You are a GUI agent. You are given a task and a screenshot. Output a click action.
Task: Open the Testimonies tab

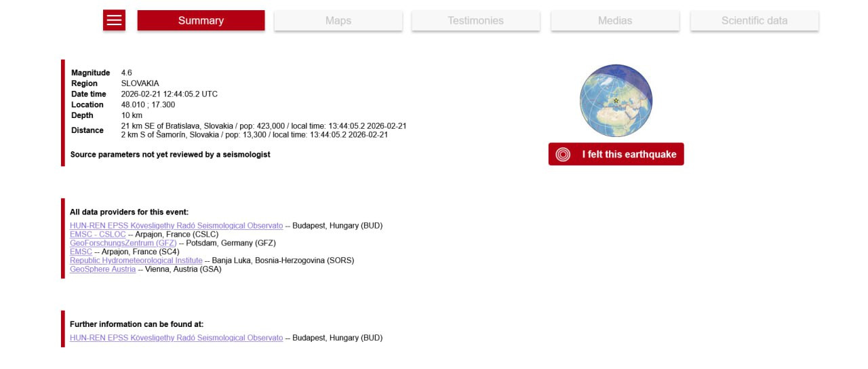(475, 20)
